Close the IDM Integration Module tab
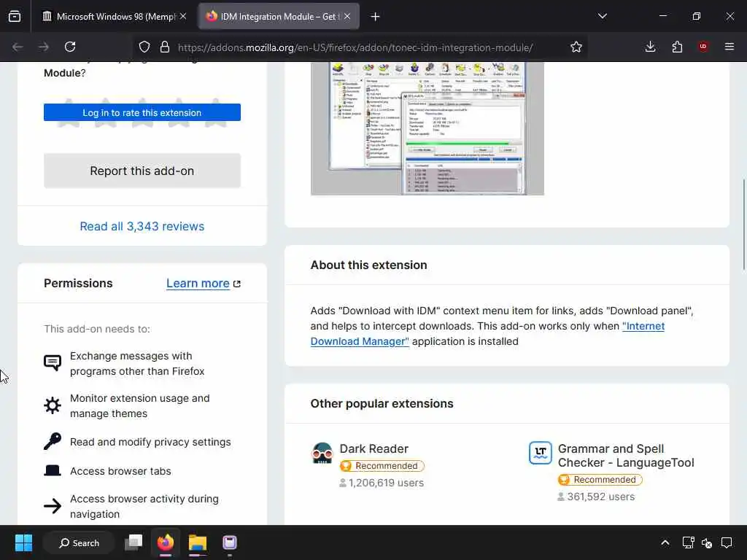This screenshot has width=747, height=560. pyautogui.click(x=347, y=16)
